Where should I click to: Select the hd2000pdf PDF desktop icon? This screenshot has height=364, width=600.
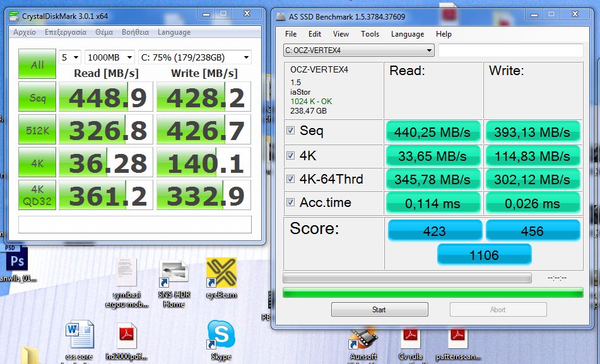(x=127, y=341)
